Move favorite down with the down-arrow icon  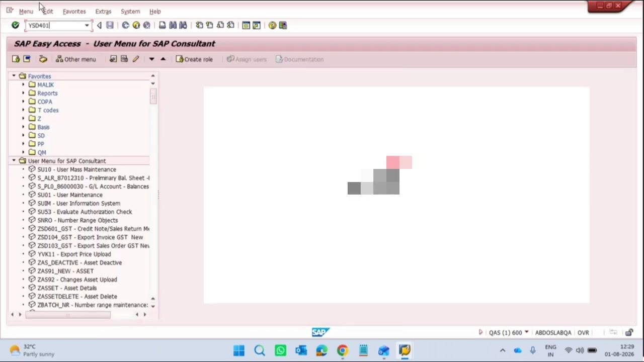click(151, 59)
